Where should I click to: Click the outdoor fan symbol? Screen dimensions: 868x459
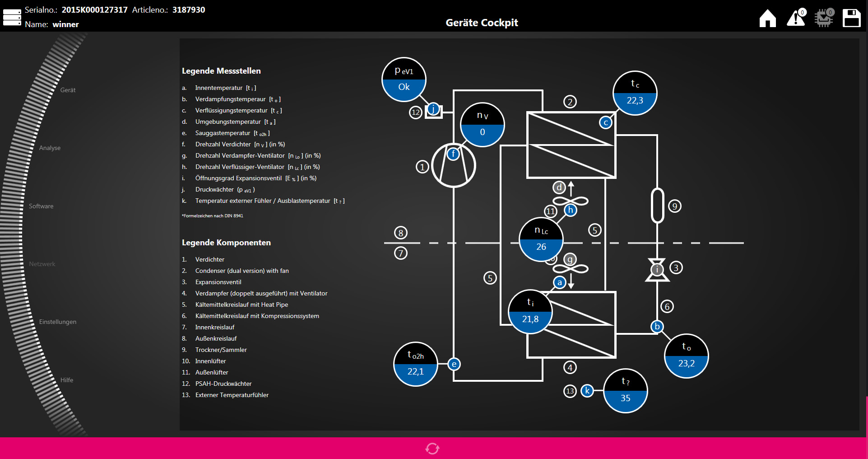[571, 200]
